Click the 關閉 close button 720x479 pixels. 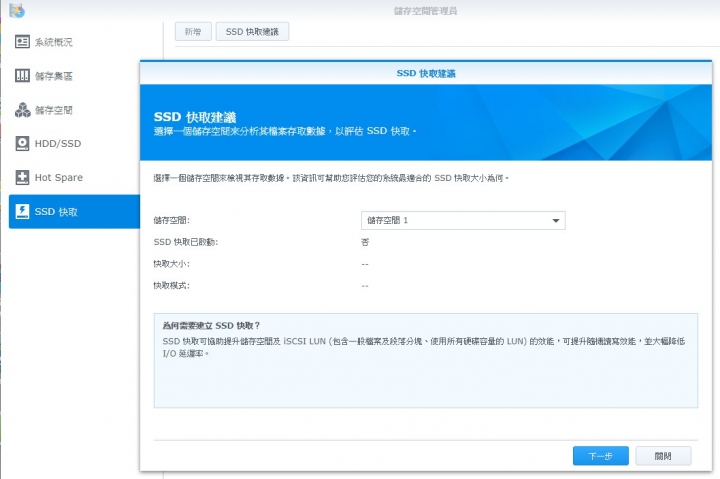[663, 456]
